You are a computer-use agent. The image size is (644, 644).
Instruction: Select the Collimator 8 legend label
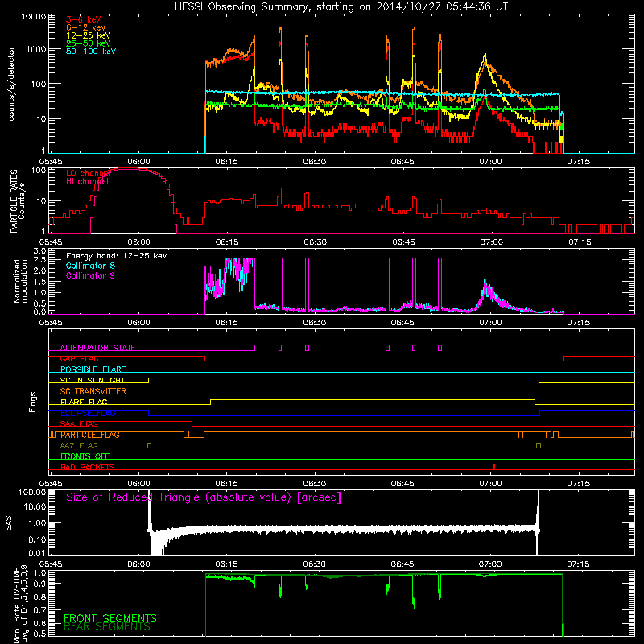[x=90, y=266]
